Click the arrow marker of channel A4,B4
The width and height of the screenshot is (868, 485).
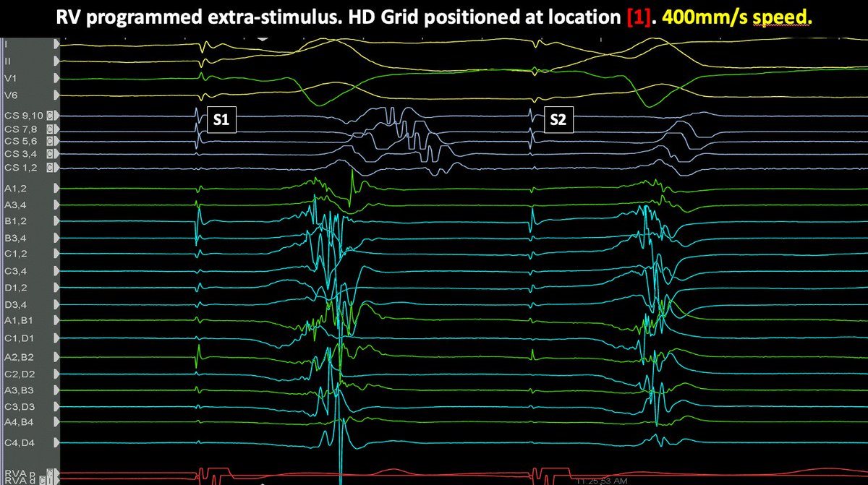click(x=56, y=421)
